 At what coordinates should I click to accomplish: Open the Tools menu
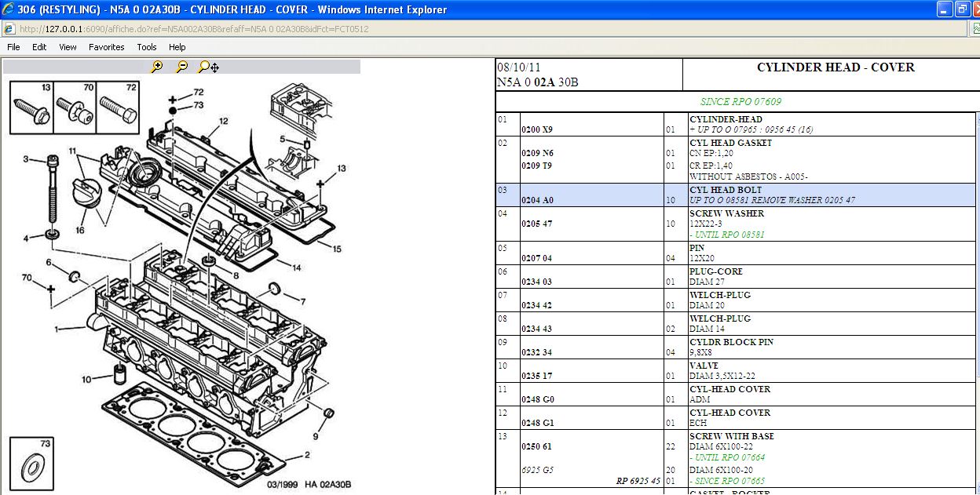(147, 47)
